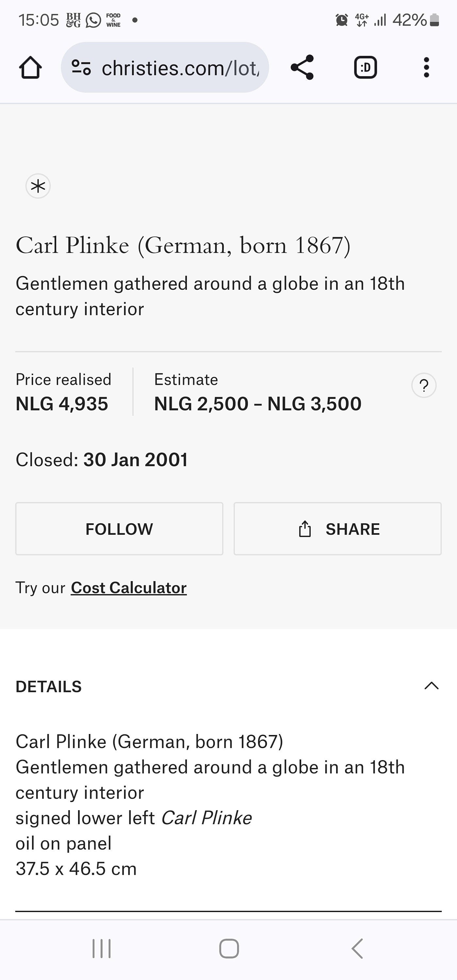Screen dimensions: 457x980
Task: Click the DETAILS section heading
Action: tap(49, 687)
